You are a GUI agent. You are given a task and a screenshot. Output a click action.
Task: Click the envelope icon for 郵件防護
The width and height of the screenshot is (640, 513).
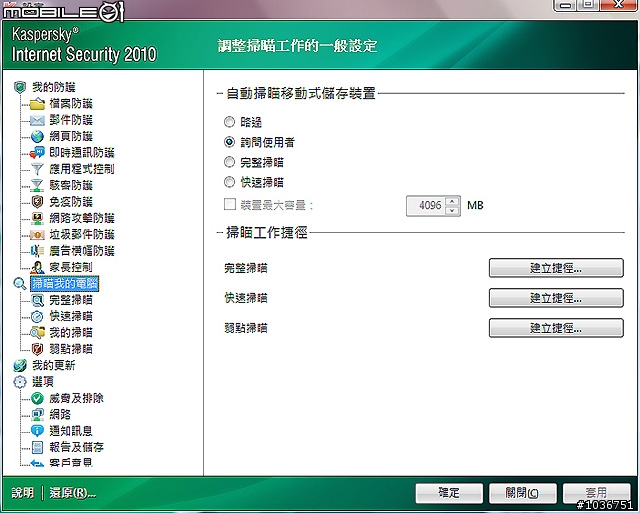(x=37, y=120)
